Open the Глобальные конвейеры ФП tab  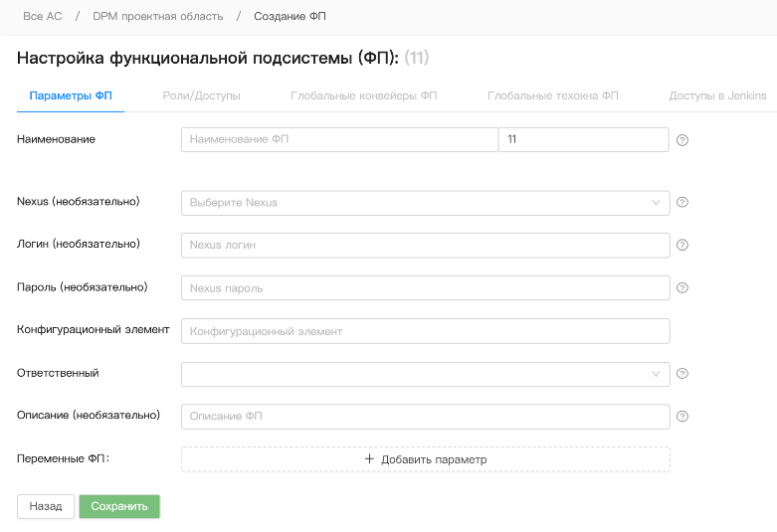coord(363,96)
